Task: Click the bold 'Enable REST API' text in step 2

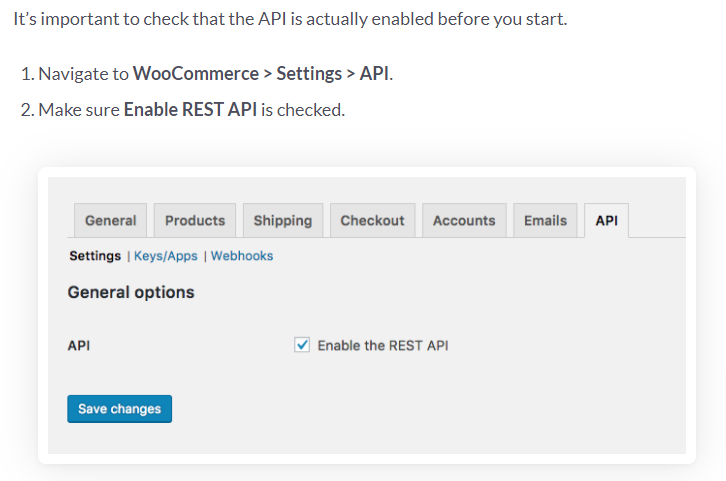Action: pyautogui.click(x=190, y=110)
